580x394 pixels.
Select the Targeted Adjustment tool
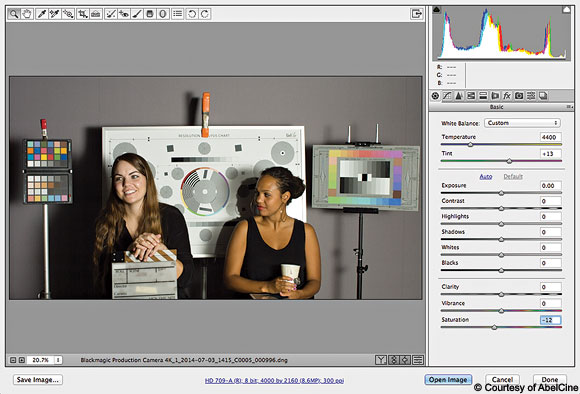tap(68, 14)
